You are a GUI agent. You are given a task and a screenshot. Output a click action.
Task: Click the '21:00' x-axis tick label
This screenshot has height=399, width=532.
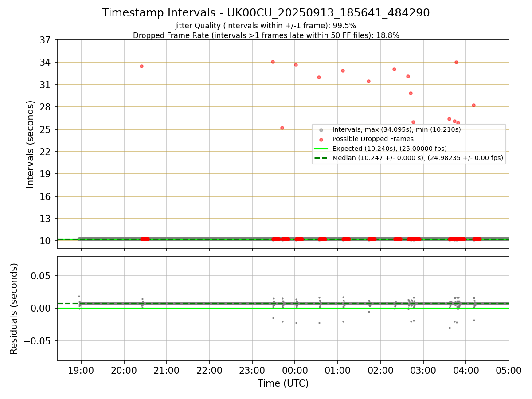coord(167,370)
